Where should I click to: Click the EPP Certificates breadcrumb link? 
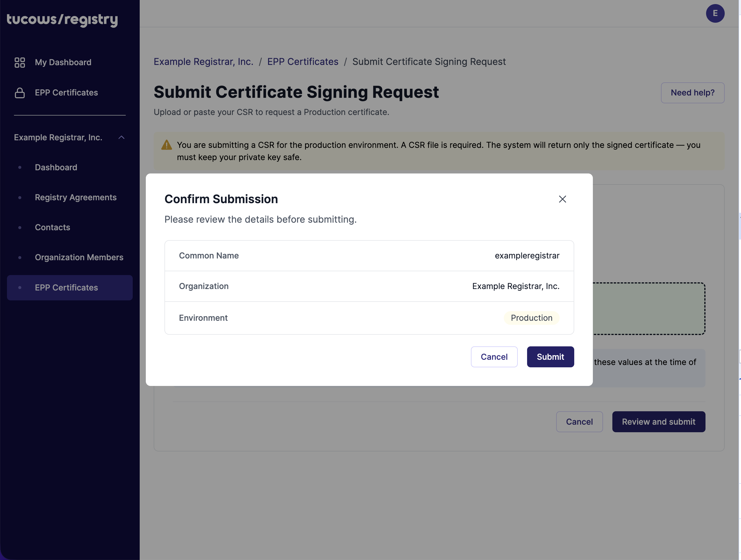[x=302, y=62]
